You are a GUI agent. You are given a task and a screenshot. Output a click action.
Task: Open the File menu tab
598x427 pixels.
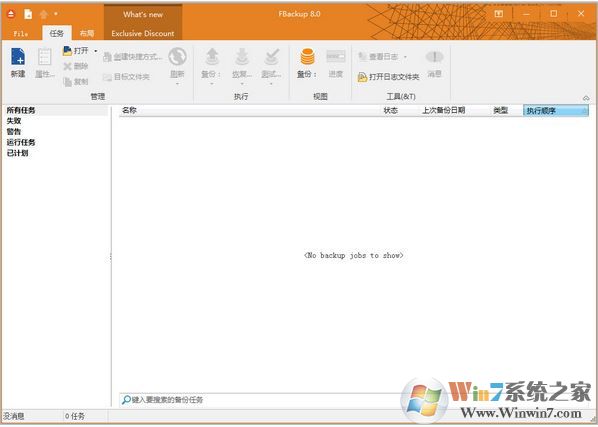pos(21,34)
